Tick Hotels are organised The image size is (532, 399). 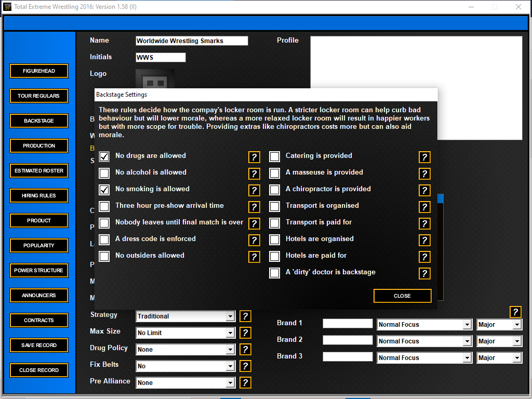[274, 240]
